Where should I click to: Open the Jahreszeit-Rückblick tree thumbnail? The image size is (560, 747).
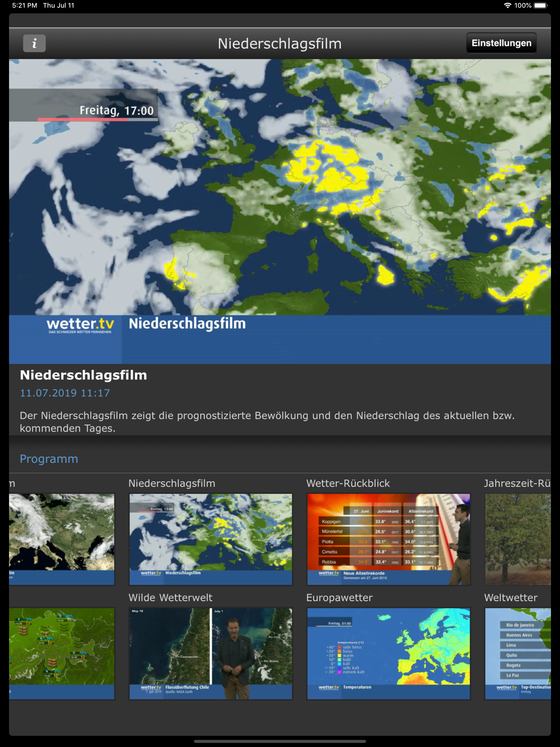point(518,539)
